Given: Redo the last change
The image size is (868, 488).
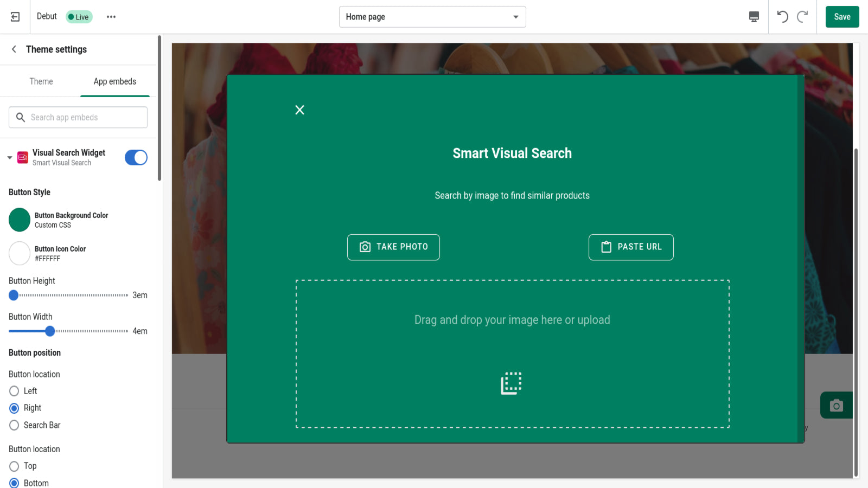Looking at the screenshot, I should (802, 17).
